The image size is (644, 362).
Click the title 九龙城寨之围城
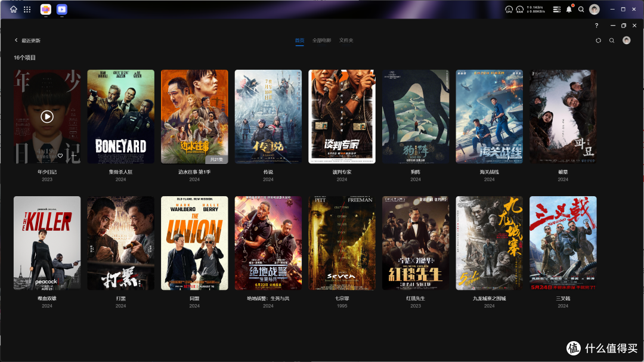[489, 299]
